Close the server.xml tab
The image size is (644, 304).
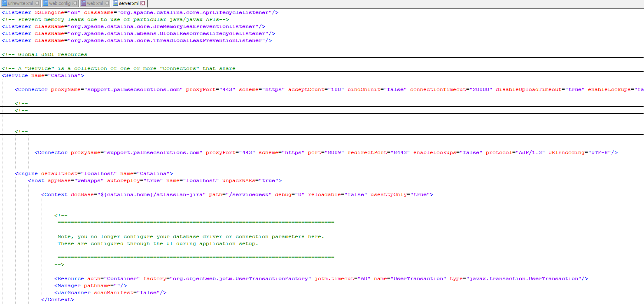pos(143,3)
